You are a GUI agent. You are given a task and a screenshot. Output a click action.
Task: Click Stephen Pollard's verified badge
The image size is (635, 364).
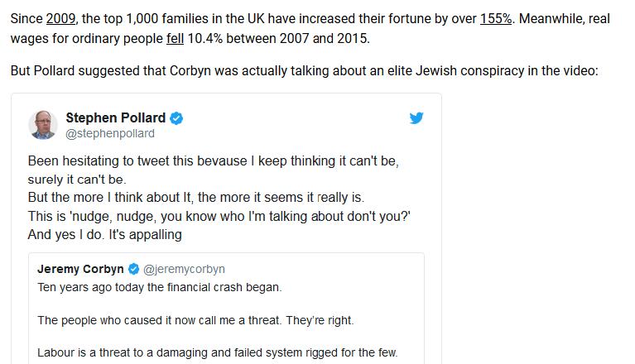[176, 118]
